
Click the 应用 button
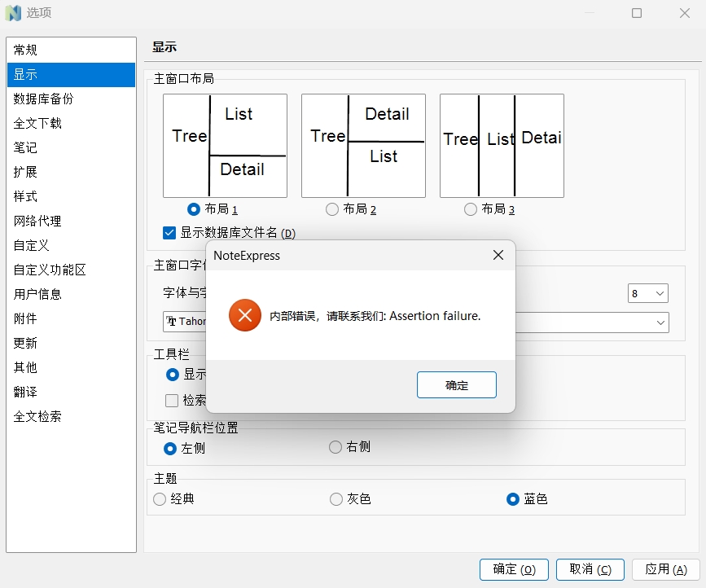tap(664, 569)
